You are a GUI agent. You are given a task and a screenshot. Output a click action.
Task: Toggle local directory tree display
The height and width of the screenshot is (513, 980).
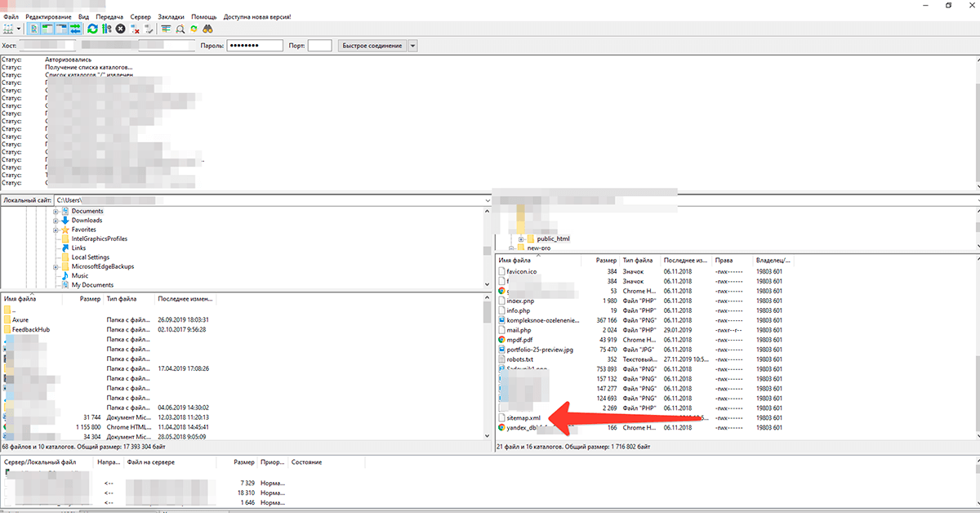[47, 29]
